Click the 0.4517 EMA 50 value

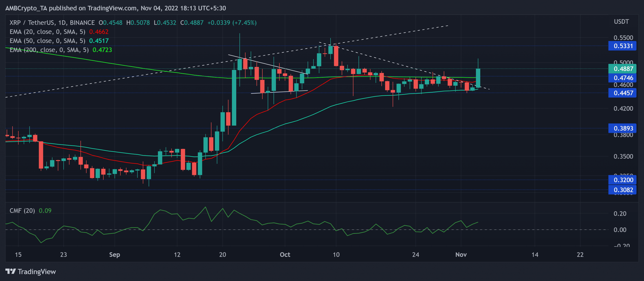99,41
